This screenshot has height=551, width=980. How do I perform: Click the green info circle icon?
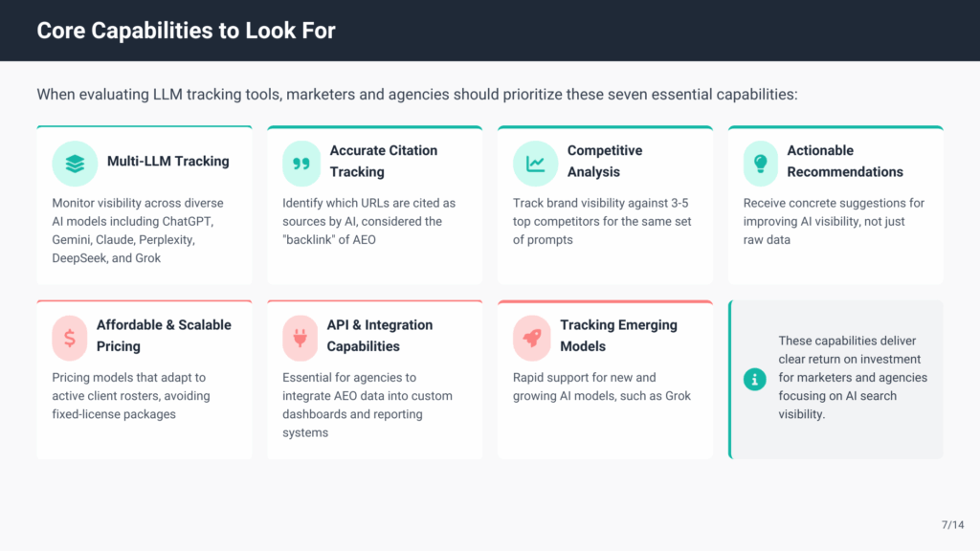tap(755, 379)
